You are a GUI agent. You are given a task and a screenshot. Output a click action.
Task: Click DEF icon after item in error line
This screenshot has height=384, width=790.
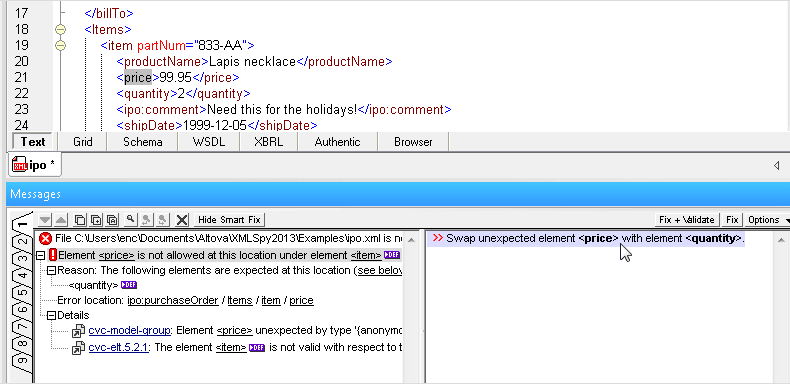tap(391, 255)
